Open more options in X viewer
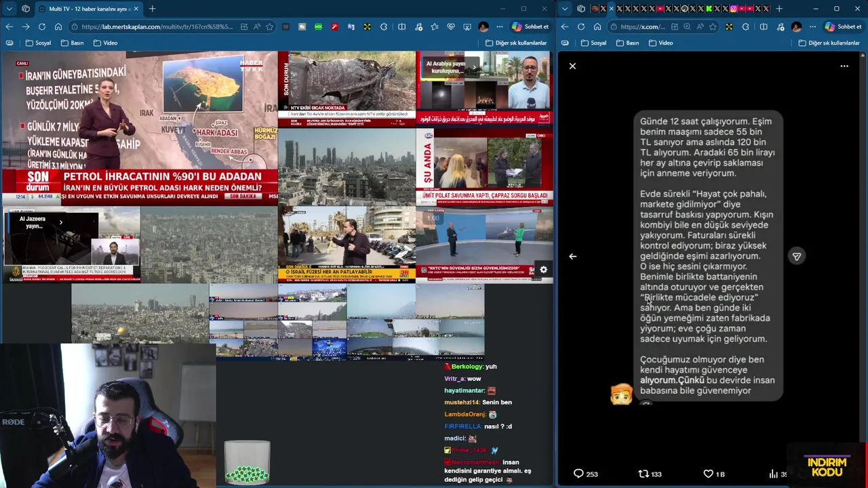868x488 pixels. tap(844, 66)
